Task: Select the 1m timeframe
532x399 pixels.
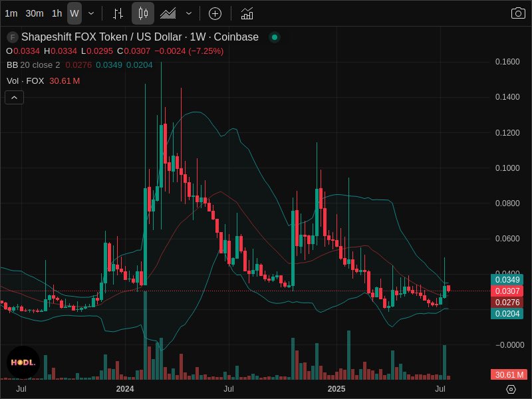Action: [x=11, y=13]
